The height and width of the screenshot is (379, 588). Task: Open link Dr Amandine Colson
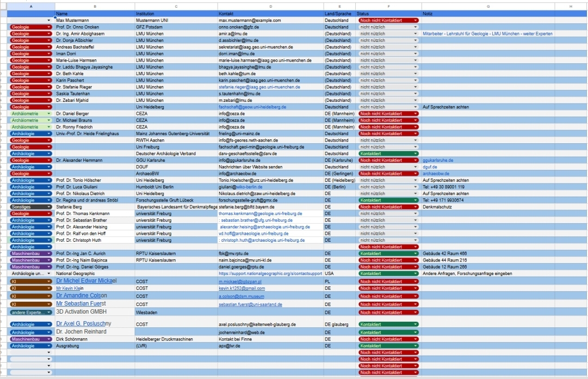82,295
